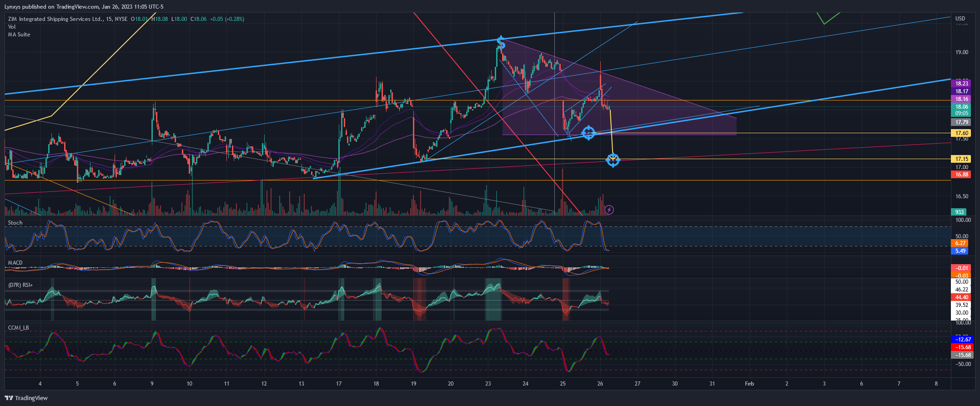Select the blue crosshair target at the 17.60 line
Image resolution: width=980 pixels, height=406 pixels.
tap(588, 133)
